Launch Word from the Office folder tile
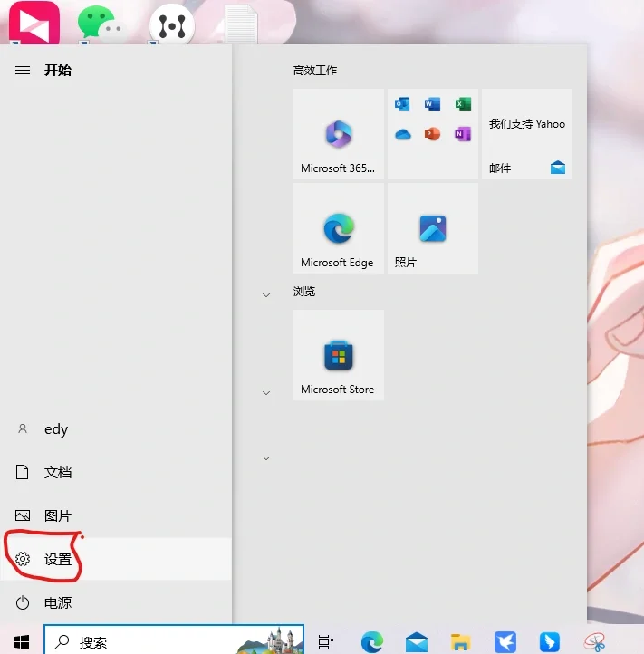 (x=433, y=104)
